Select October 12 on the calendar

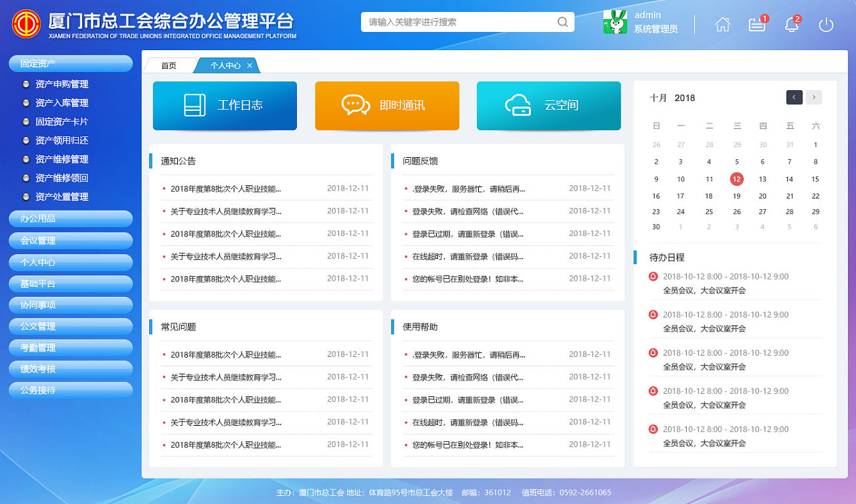tap(737, 179)
